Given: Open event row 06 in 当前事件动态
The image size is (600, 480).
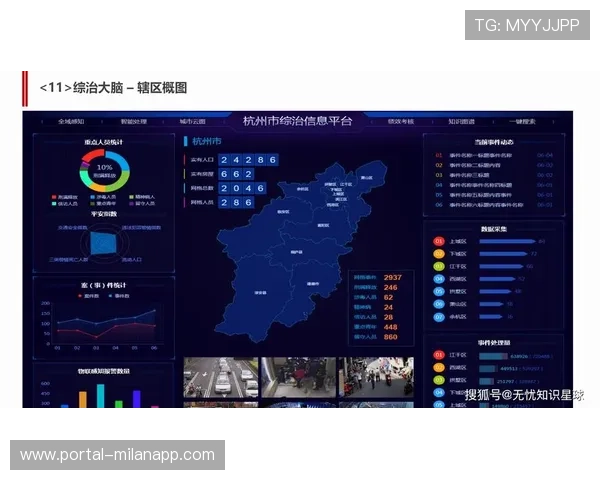Looking at the screenshot, I should coord(494,205).
